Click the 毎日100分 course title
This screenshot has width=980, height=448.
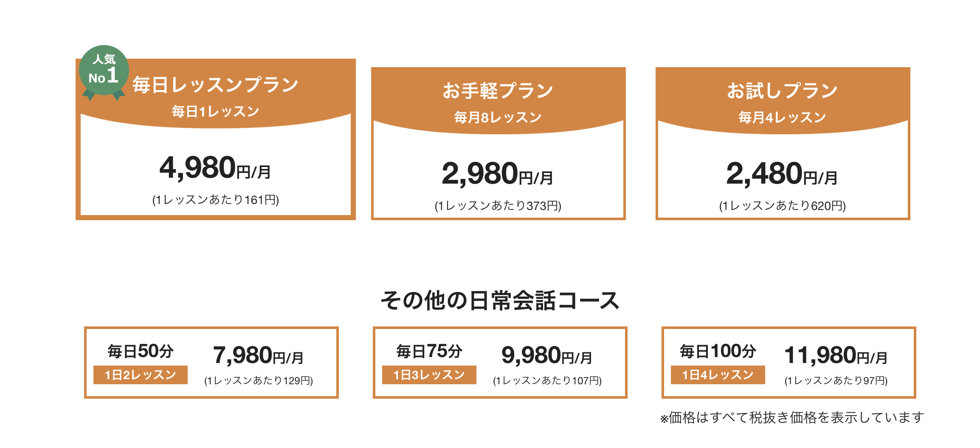(x=718, y=352)
